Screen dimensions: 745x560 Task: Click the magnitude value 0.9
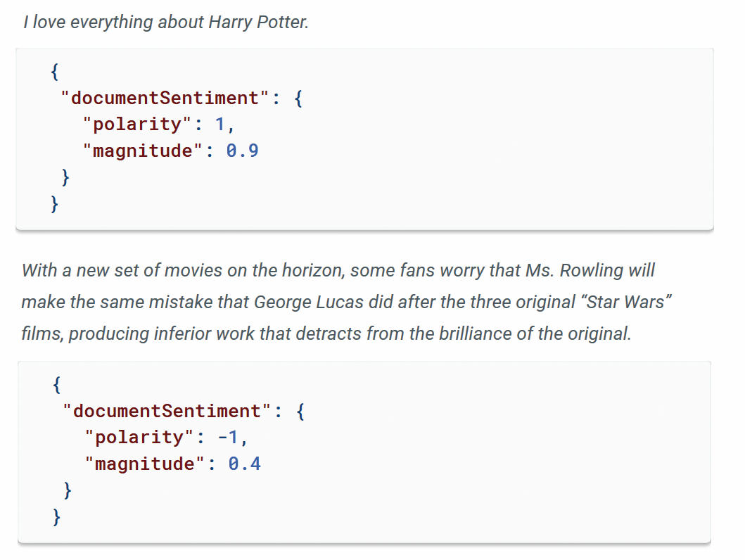coord(242,151)
